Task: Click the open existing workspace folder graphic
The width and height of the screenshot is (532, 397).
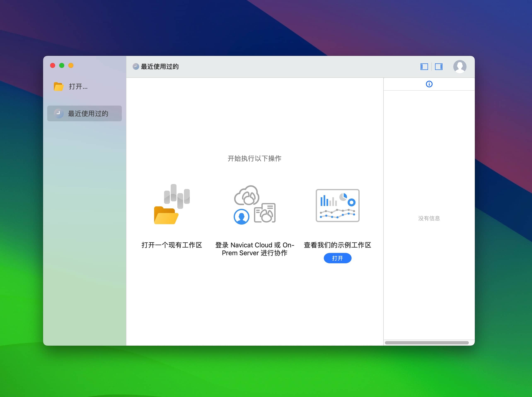Action: pyautogui.click(x=172, y=204)
